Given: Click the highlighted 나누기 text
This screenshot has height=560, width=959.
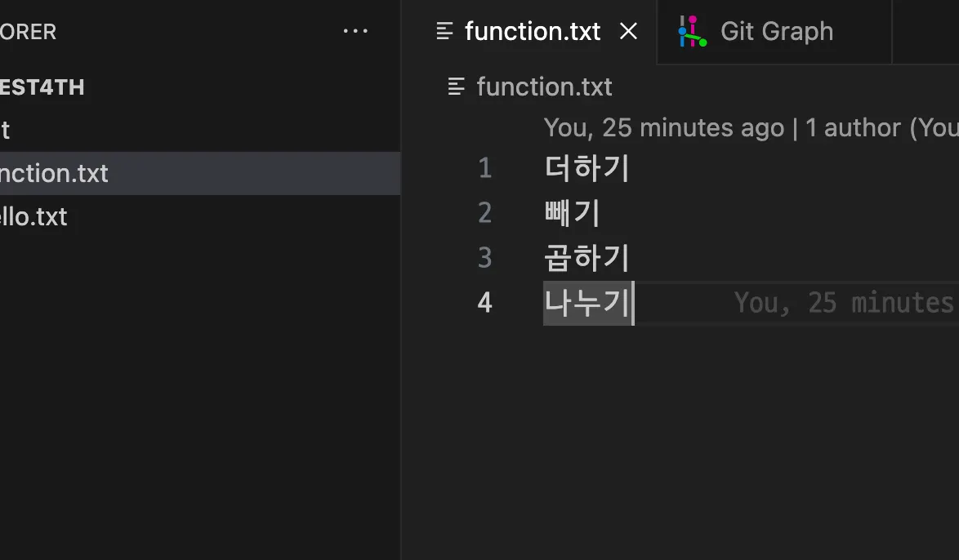Looking at the screenshot, I should [x=587, y=303].
